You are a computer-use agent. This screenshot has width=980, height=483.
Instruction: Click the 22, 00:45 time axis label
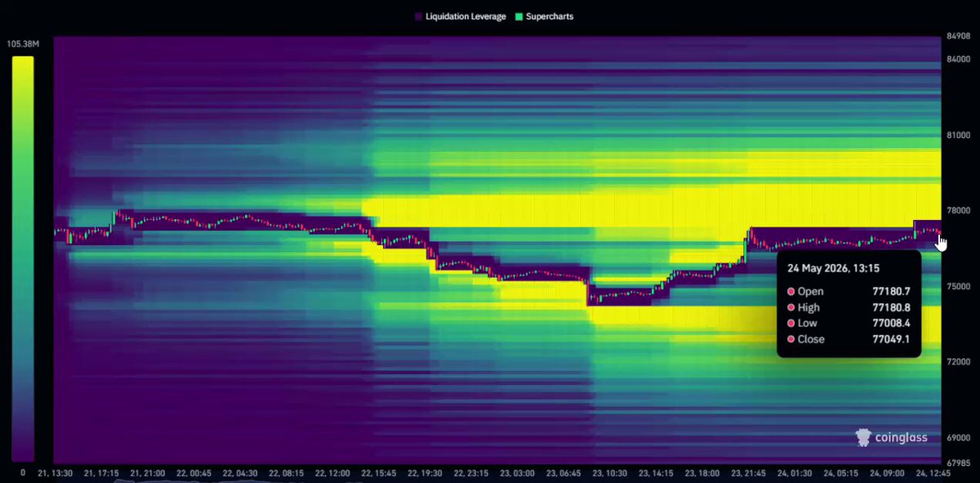tap(194, 473)
